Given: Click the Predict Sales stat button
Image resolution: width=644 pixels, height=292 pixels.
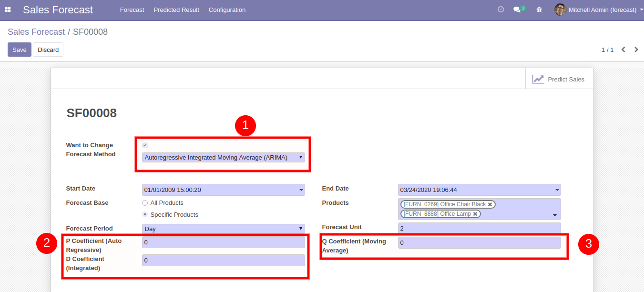Looking at the screenshot, I should coord(559,80).
